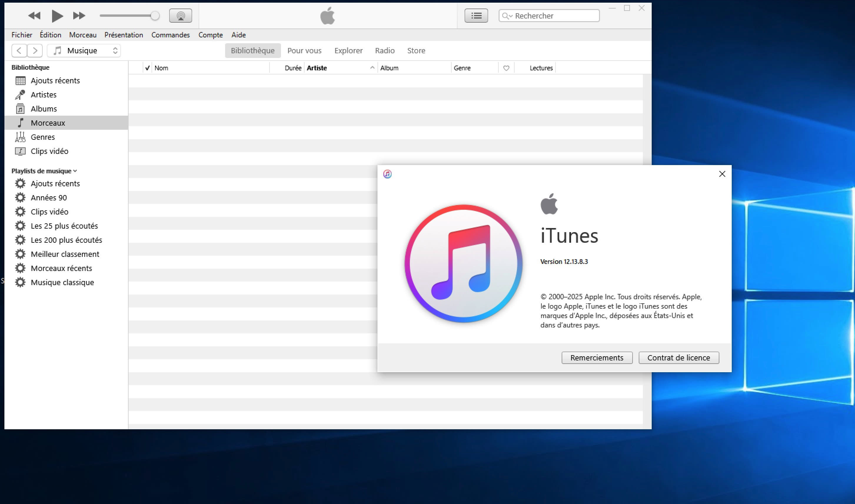This screenshot has width=855, height=504.
Task: Click the Contrat de licence button
Action: (x=678, y=357)
